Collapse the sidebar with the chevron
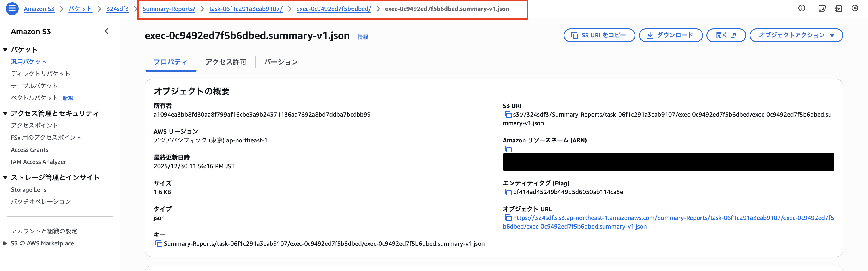The image size is (868, 271). pyautogui.click(x=106, y=31)
